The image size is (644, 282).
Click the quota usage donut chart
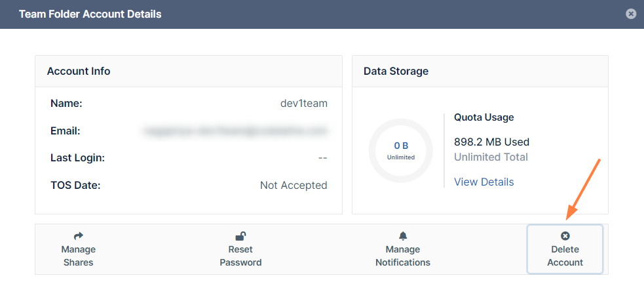401,150
